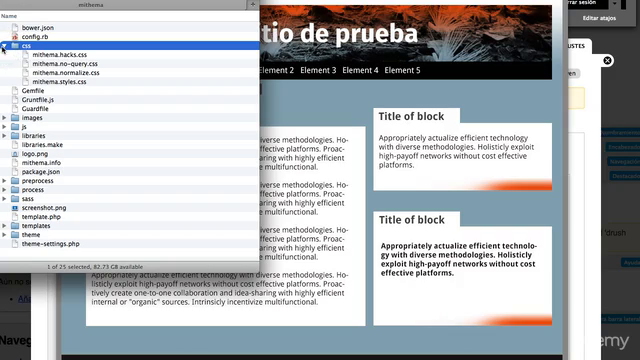Image resolution: width=640 pixels, height=360 pixels.
Task: Select the mithema.normalize.css file name
Action: [66, 73]
